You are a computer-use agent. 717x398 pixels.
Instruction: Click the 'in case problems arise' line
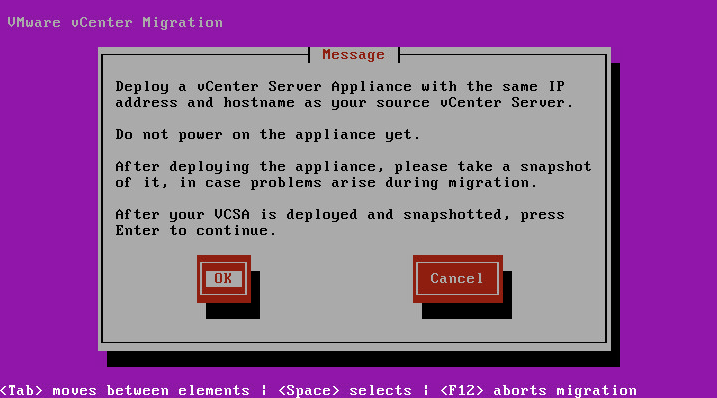pyautogui.click(x=326, y=183)
